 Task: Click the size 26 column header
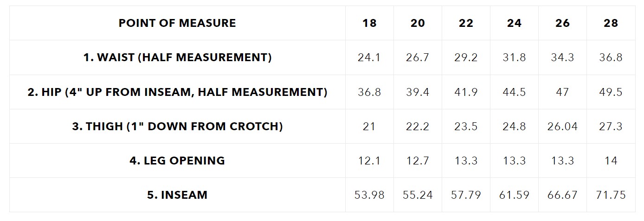[x=562, y=23]
